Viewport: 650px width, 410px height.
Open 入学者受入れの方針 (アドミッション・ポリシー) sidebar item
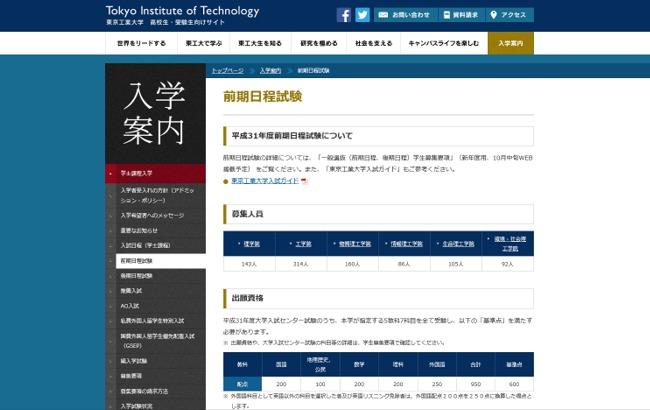pos(157,195)
